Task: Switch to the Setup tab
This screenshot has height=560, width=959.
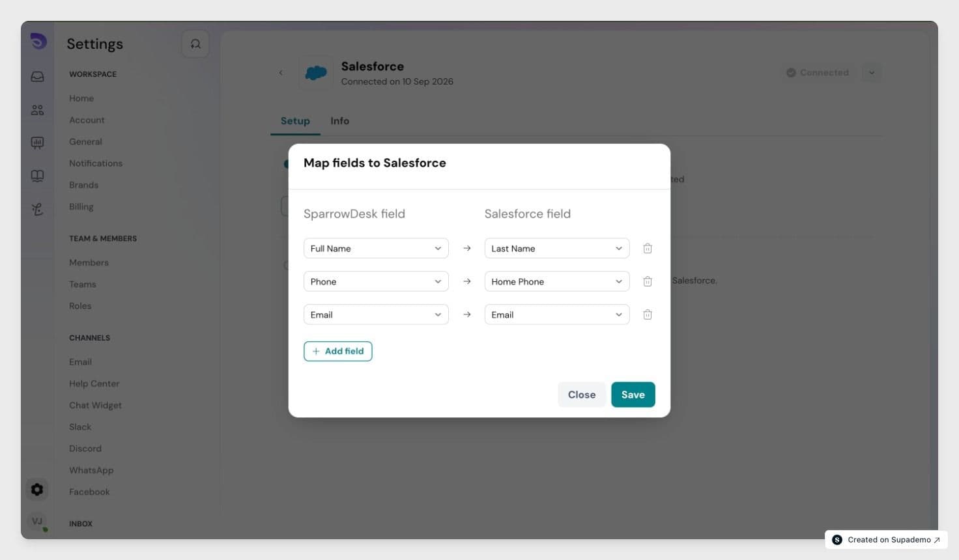Action: click(295, 121)
